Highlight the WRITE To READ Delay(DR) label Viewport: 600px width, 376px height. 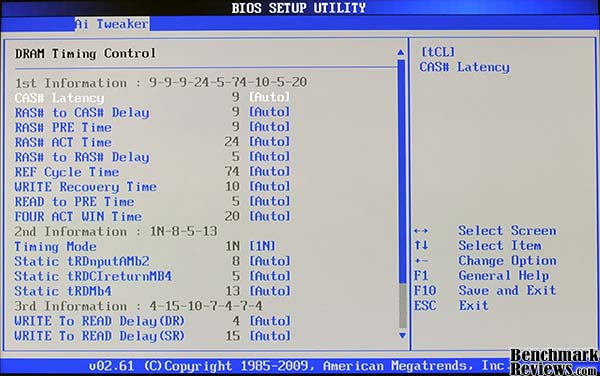click(x=99, y=322)
